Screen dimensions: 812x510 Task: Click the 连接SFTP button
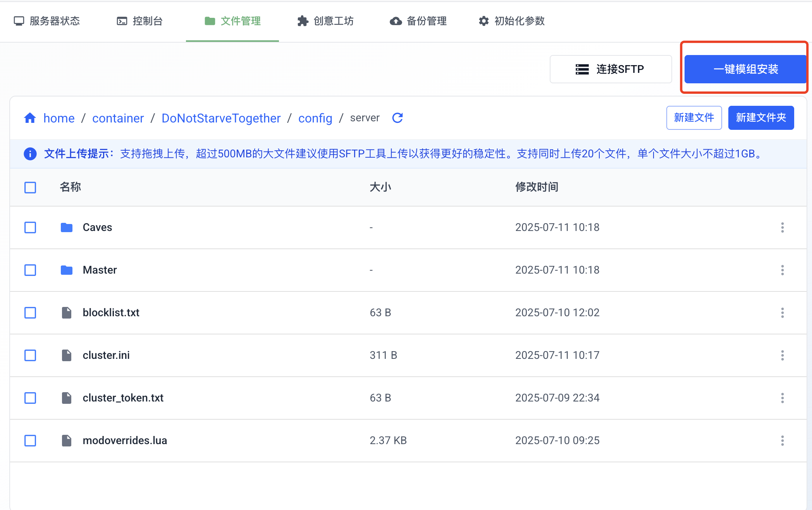(611, 69)
